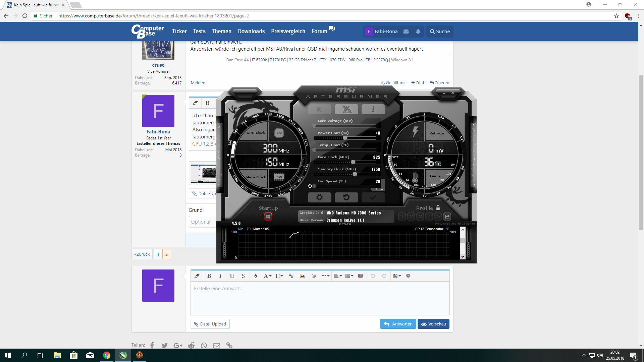644x362 pixels.
Task: Click the Vorschau preview button
Action: click(x=433, y=324)
